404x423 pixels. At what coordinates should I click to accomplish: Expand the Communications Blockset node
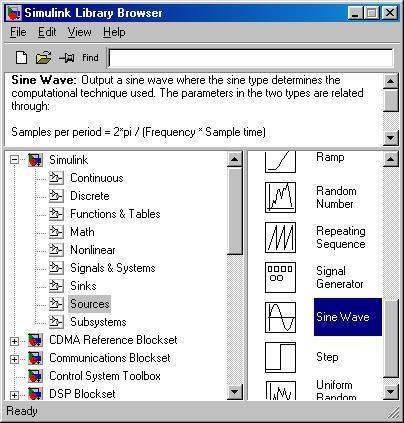[14, 359]
